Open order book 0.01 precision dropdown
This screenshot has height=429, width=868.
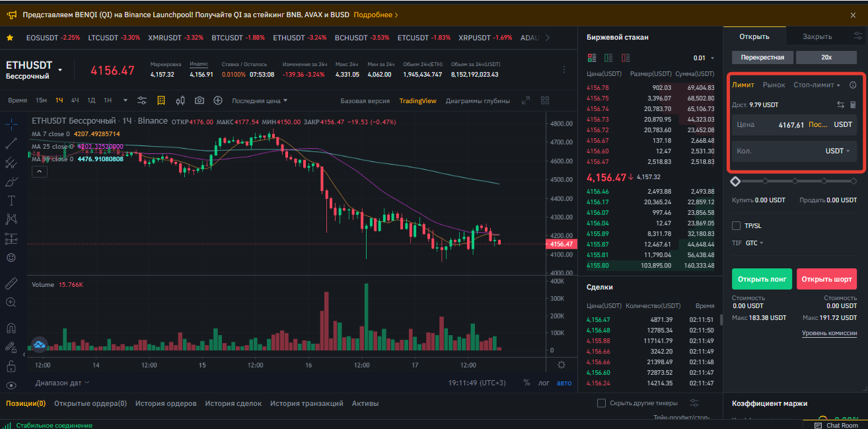(704, 58)
